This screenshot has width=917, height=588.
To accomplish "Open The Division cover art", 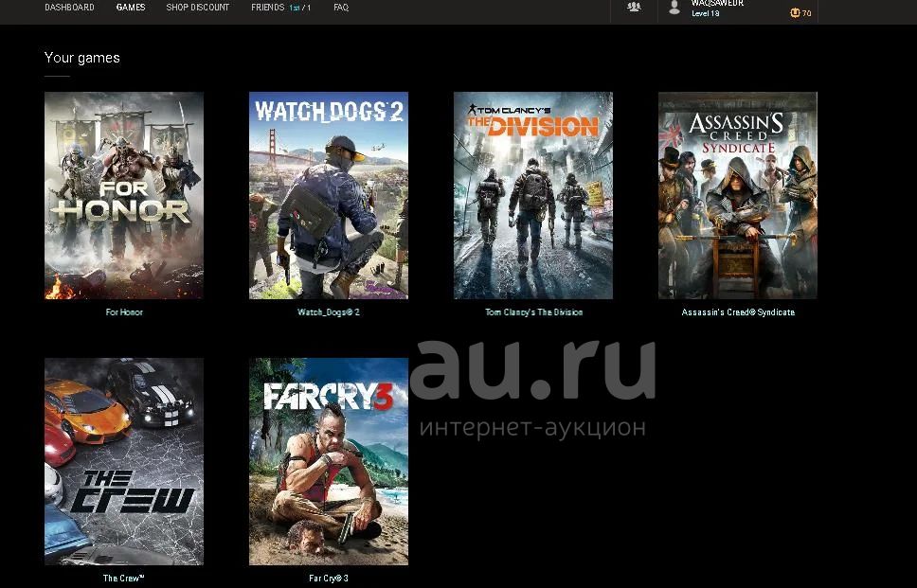I will tap(533, 195).
